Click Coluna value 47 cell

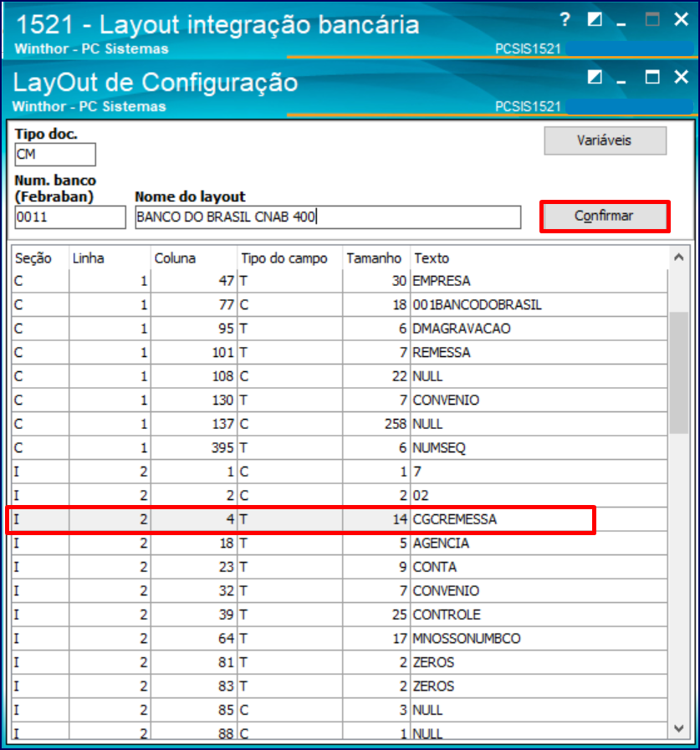(x=194, y=281)
